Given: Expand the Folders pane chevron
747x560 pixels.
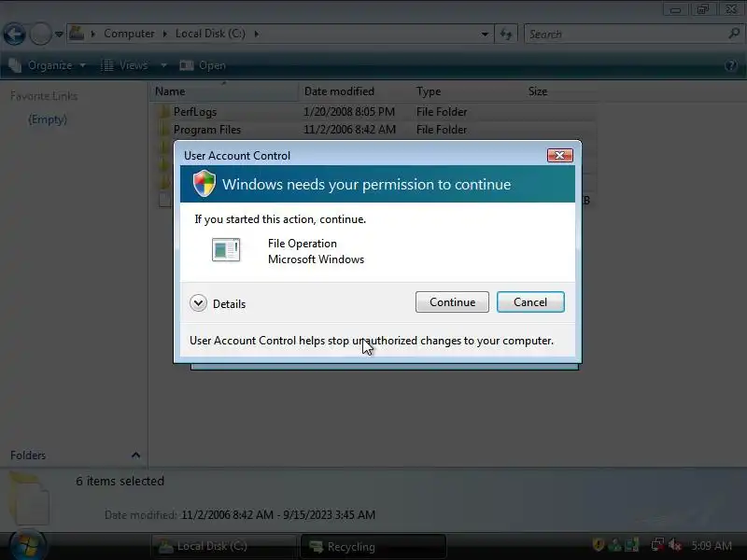Looking at the screenshot, I should [x=135, y=455].
